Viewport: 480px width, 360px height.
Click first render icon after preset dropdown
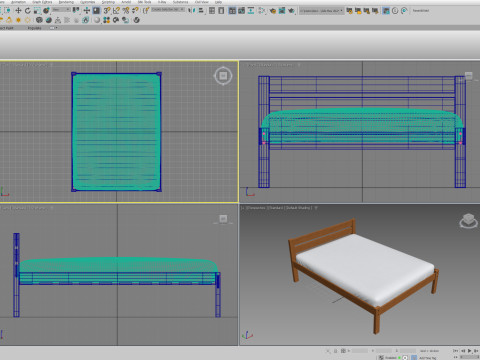349,11
